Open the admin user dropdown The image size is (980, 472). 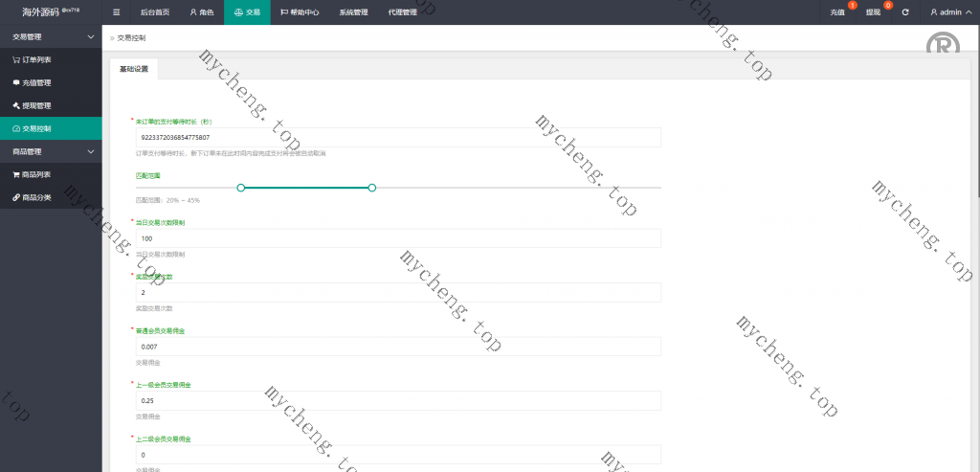tap(950, 12)
